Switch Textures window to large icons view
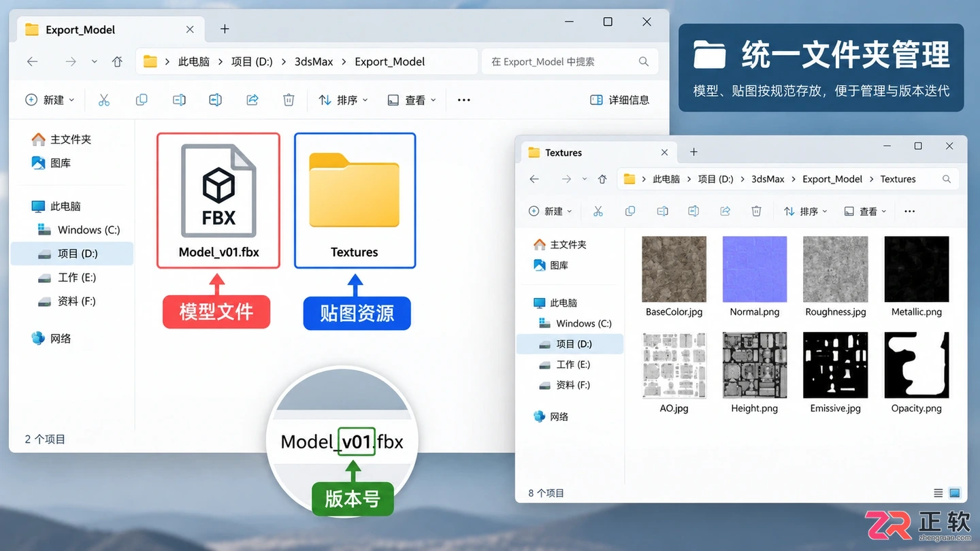980x551 pixels. [955, 493]
